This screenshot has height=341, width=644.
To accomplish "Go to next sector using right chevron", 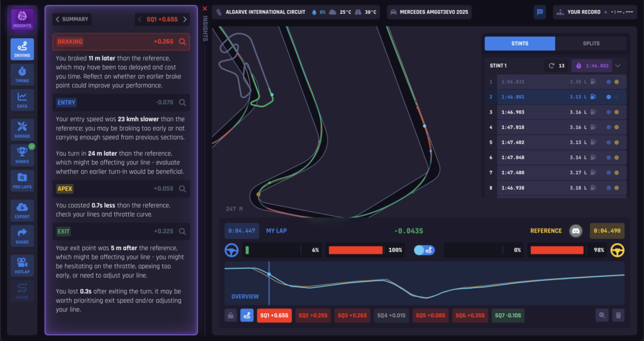I will click(x=185, y=19).
